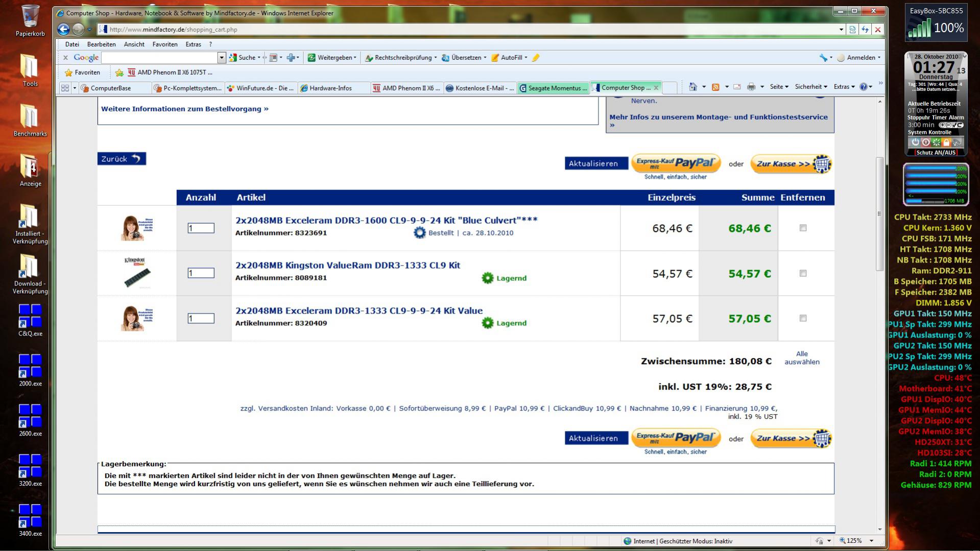
Task: Check remove box for Kingston ValueRam kit
Action: click(803, 273)
